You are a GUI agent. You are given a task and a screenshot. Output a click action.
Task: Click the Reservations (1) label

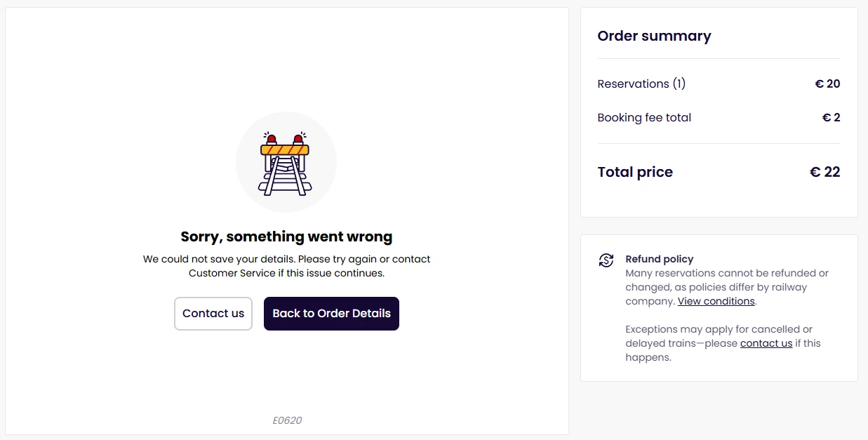641,84
